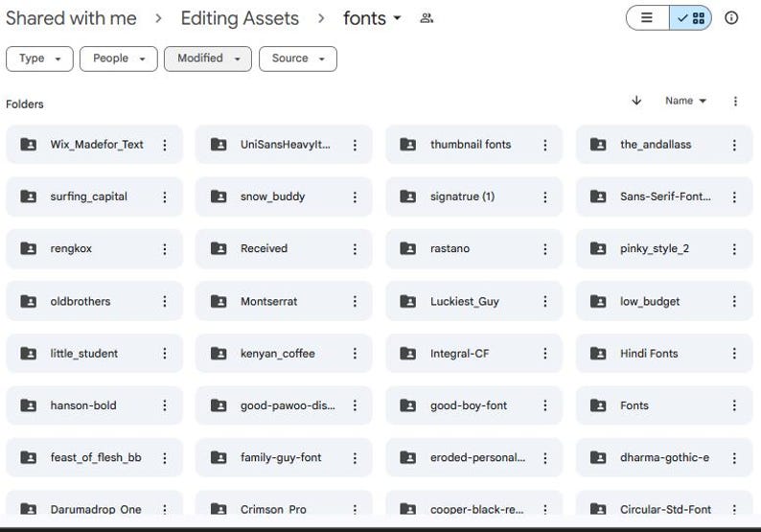Open more actions for family-guy-font folder

[x=356, y=458]
